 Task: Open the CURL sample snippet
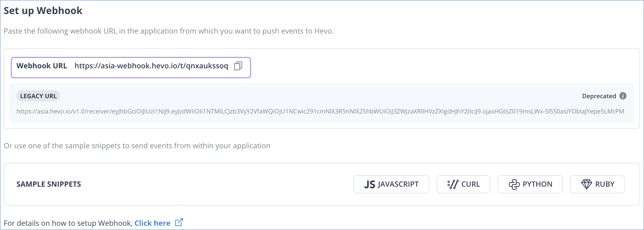(x=463, y=184)
